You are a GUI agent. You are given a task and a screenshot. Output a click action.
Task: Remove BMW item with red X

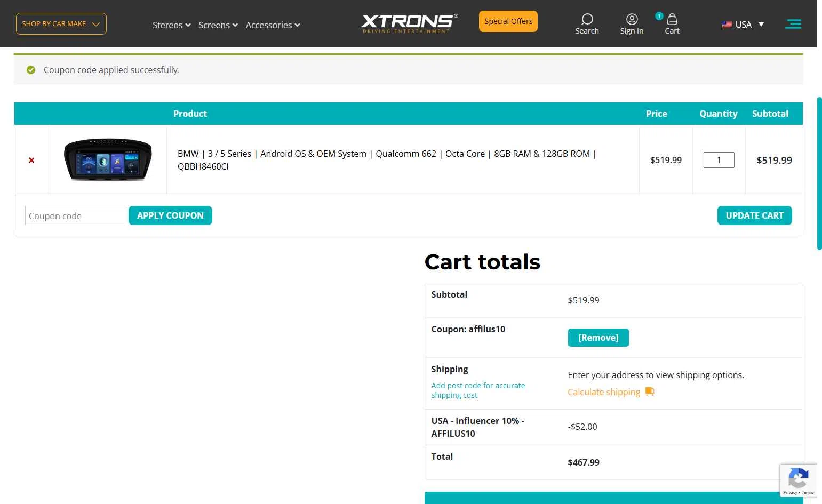[31, 160]
